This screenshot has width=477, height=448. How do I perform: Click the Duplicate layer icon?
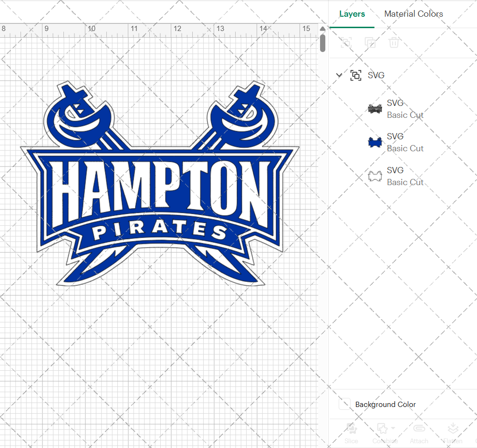click(x=370, y=42)
